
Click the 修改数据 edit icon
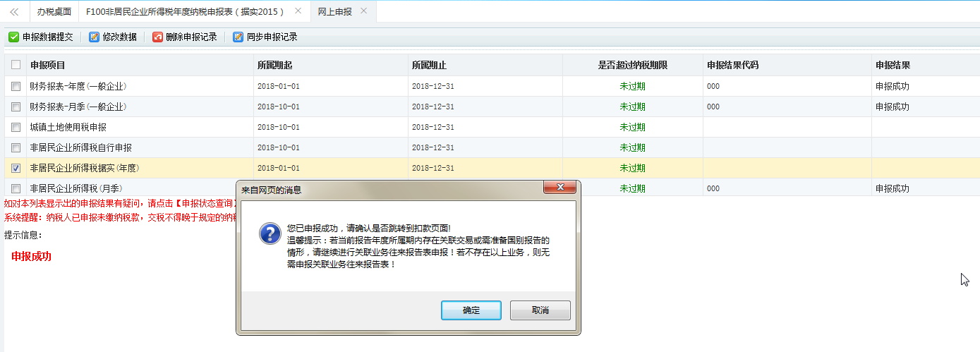click(x=94, y=37)
